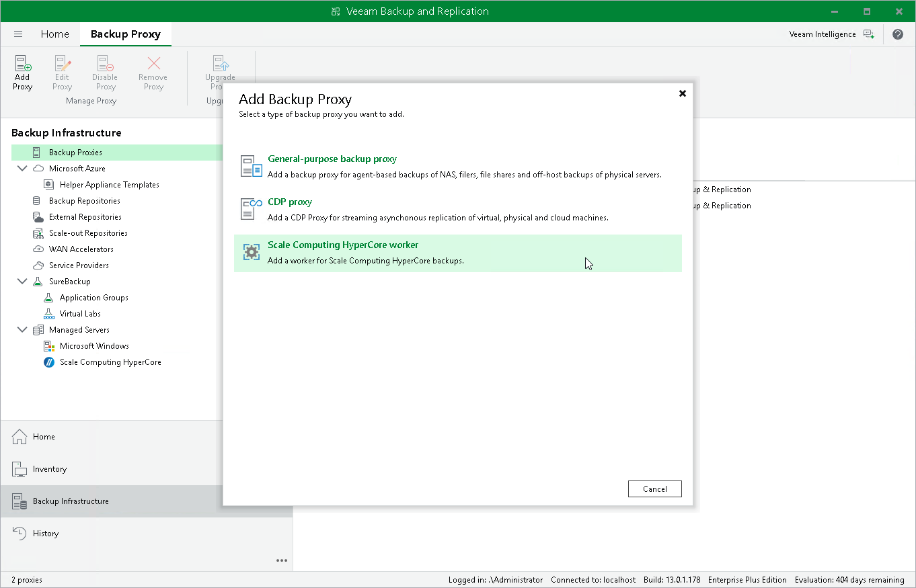This screenshot has width=916, height=588.
Task: Select the General-purpose backup proxy icon
Action: click(x=252, y=166)
